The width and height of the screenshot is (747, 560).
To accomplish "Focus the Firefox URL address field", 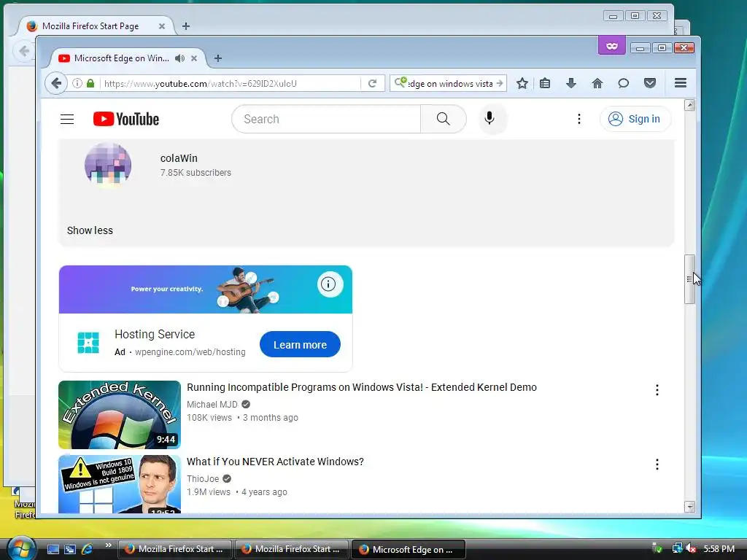I will 231,83.
